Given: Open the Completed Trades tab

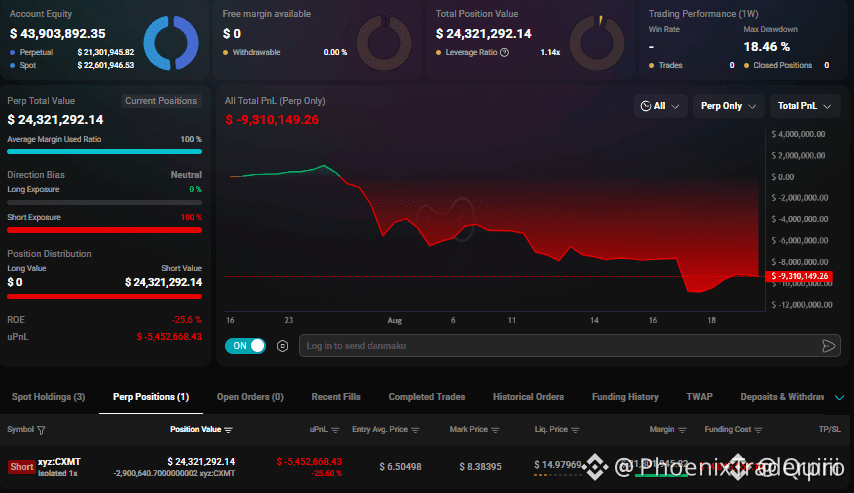Looking at the screenshot, I should pyautogui.click(x=426, y=397).
